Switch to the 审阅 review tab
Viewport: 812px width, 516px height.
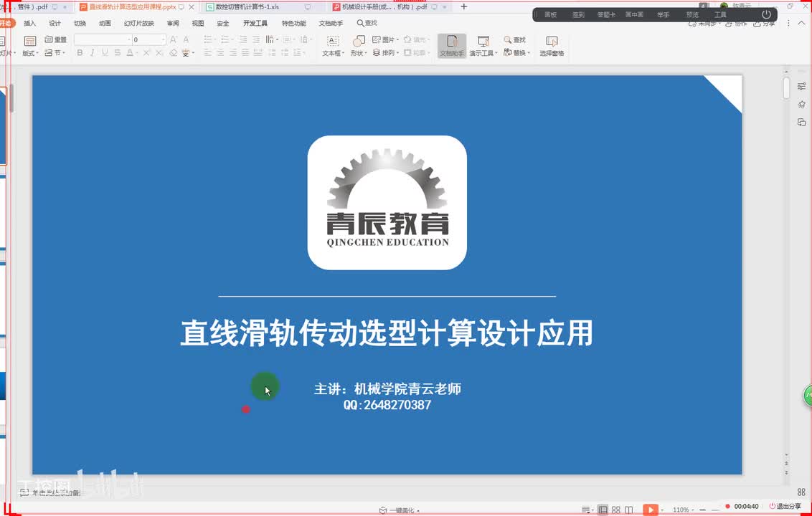(x=173, y=23)
